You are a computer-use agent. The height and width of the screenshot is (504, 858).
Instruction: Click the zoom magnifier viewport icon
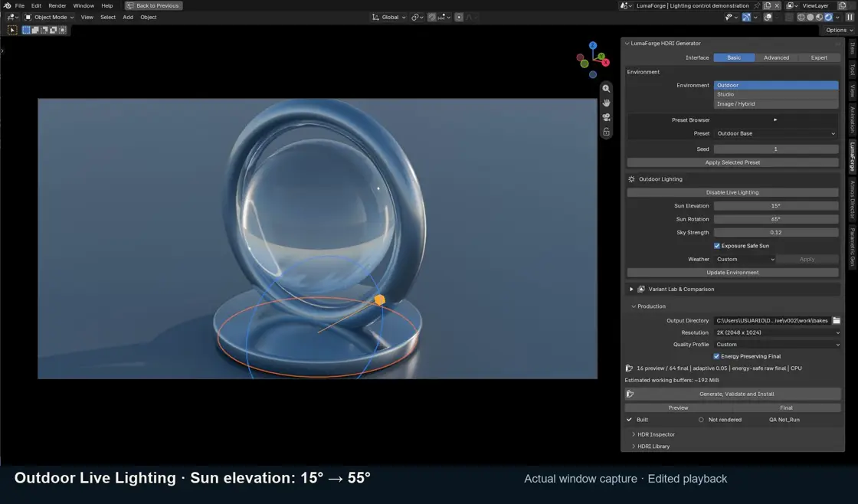pyautogui.click(x=606, y=88)
